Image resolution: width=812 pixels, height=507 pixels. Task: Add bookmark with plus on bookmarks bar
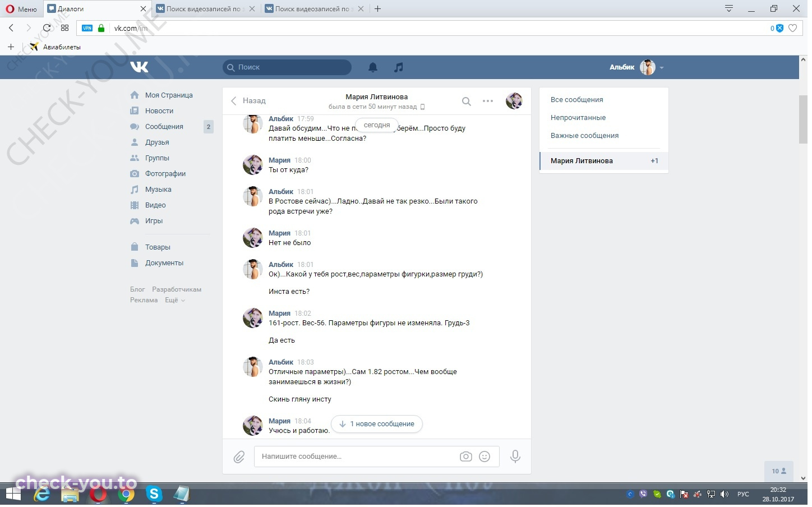tap(11, 47)
